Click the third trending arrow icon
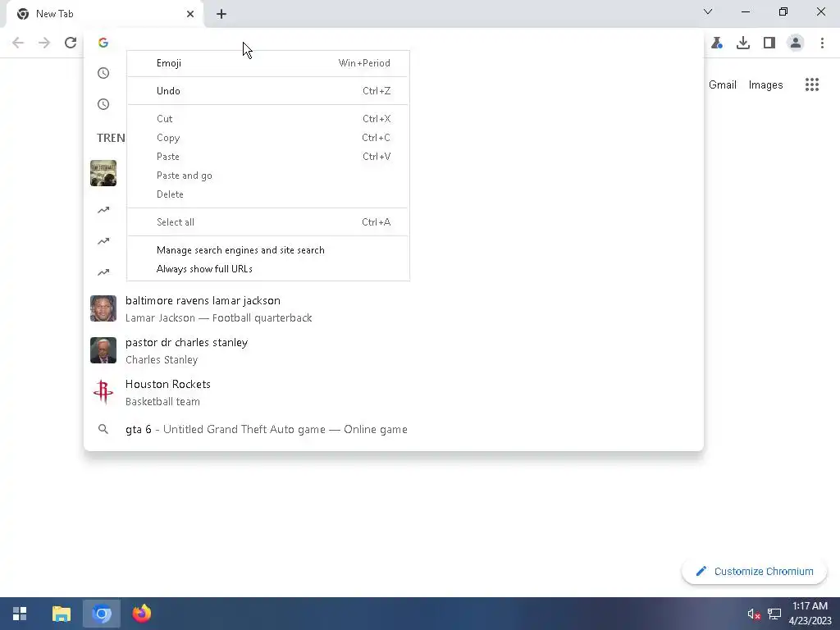This screenshot has height=630, width=840. click(x=103, y=272)
